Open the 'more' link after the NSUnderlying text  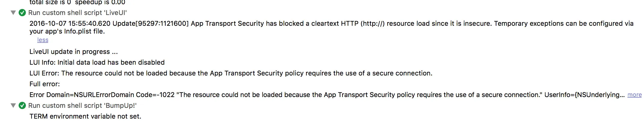click(634, 95)
